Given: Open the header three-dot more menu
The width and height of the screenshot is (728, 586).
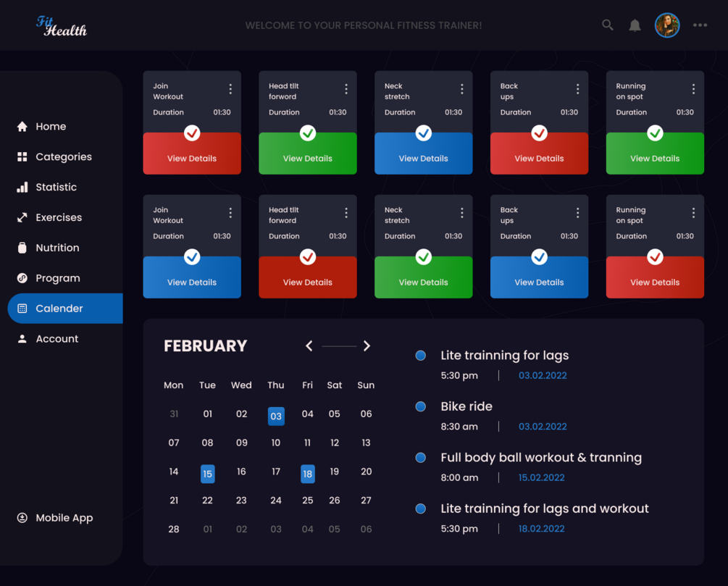Looking at the screenshot, I should point(700,25).
